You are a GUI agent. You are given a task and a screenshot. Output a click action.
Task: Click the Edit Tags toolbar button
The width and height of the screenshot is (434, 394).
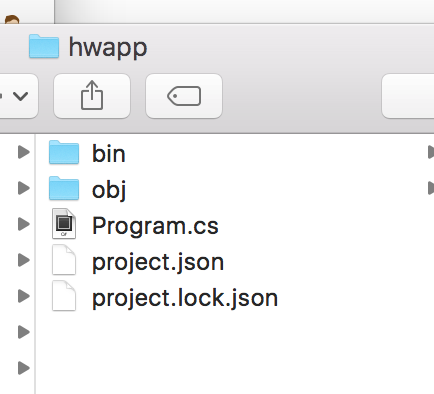(184, 96)
